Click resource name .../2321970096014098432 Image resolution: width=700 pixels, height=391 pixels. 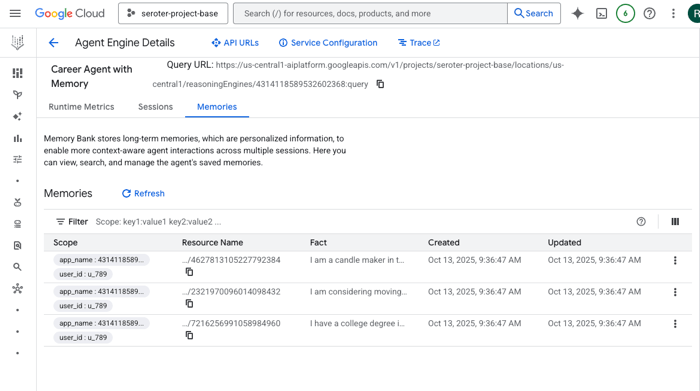click(231, 291)
